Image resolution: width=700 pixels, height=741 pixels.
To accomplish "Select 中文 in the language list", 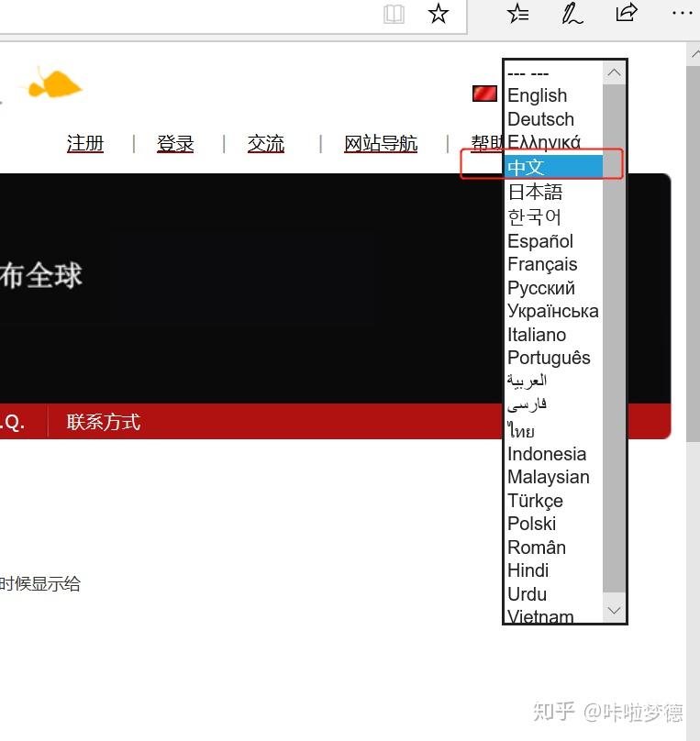I will [x=527, y=167].
